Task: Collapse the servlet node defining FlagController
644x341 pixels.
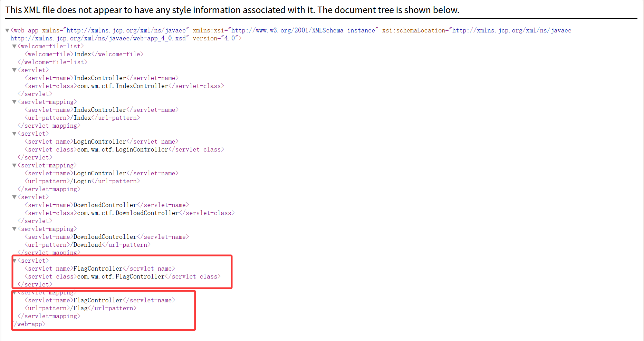Action: coord(14,261)
